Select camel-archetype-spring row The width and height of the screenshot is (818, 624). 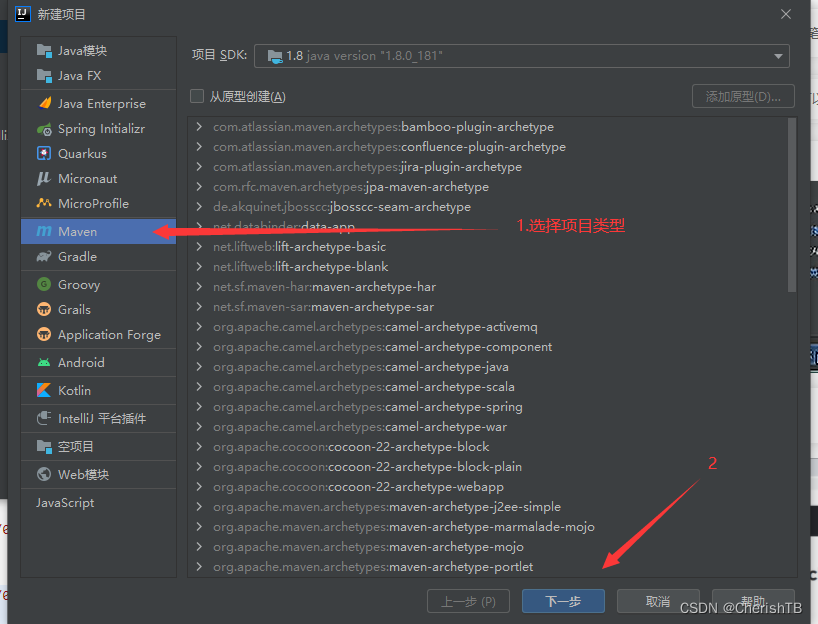click(488, 406)
